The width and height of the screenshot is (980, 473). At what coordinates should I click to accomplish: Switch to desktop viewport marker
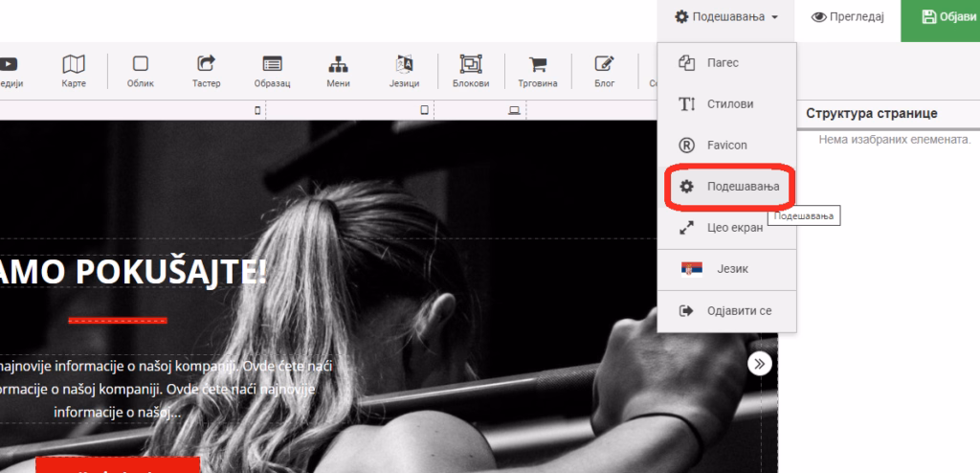[x=514, y=111]
